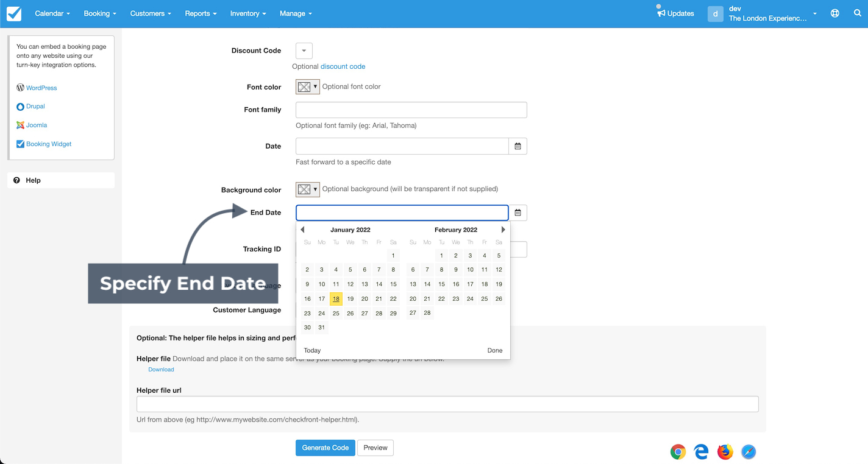Open the Joomla integration link

pyautogui.click(x=37, y=125)
